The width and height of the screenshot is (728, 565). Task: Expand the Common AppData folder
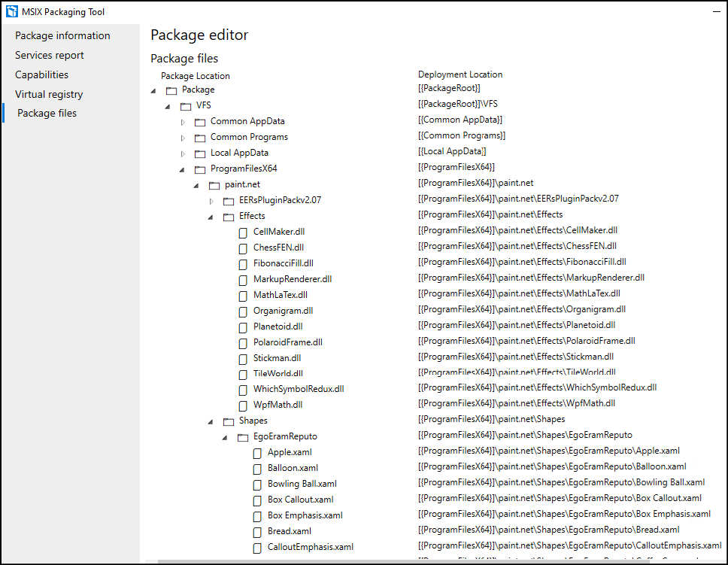(x=182, y=122)
